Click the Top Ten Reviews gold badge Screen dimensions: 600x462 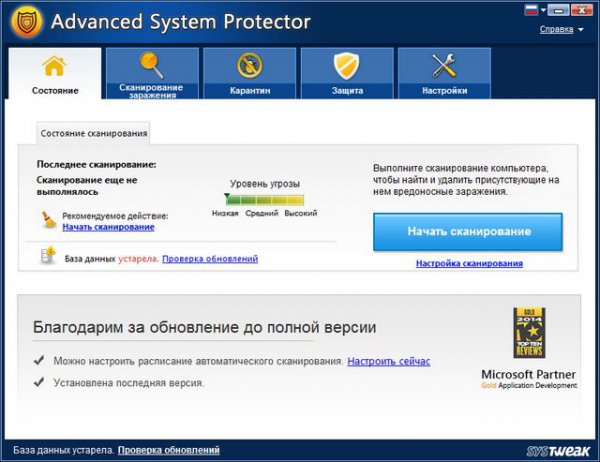point(529,333)
